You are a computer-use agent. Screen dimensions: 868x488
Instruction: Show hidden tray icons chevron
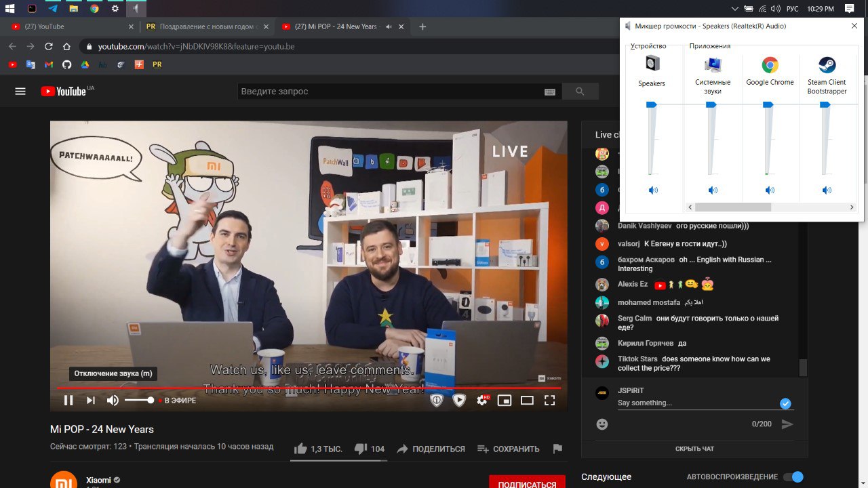click(735, 9)
